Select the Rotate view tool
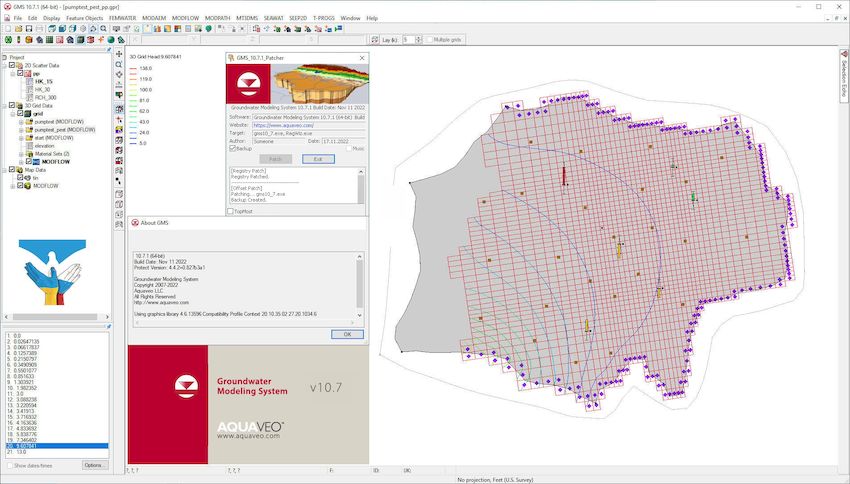 (119, 75)
